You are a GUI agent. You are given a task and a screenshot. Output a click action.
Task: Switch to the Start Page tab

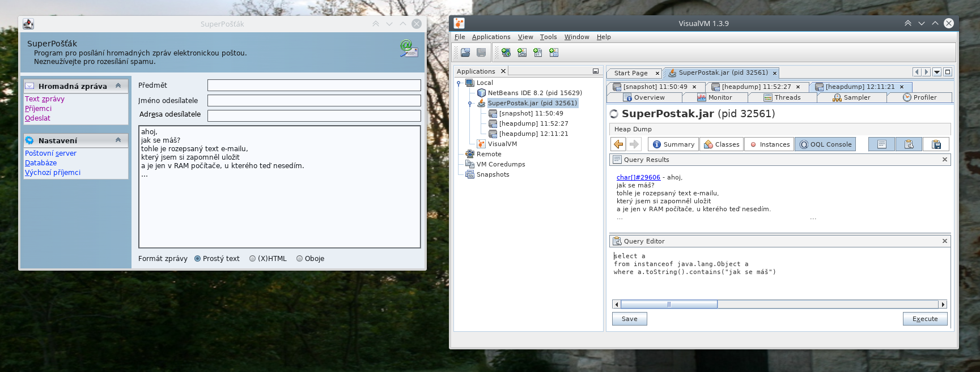(x=630, y=73)
